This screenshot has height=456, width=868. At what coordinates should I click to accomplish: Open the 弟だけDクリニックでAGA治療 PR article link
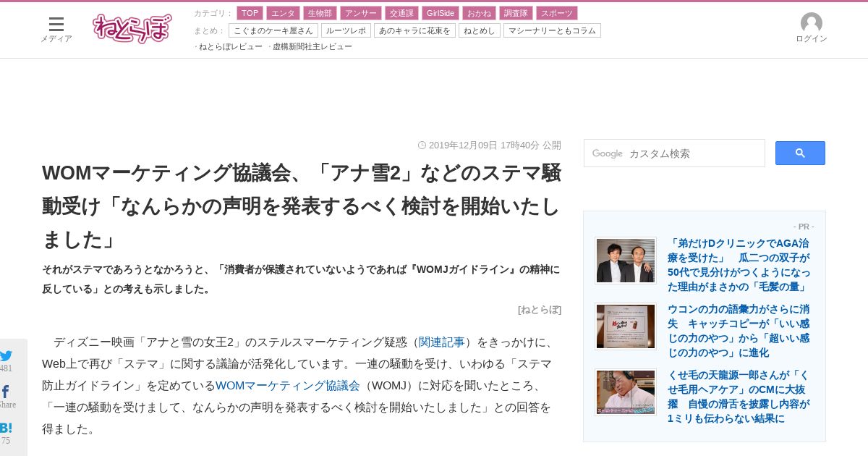[739, 265]
